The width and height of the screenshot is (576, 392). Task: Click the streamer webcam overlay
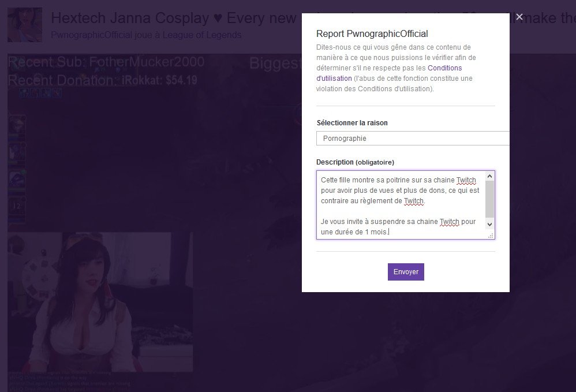coord(100,301)
